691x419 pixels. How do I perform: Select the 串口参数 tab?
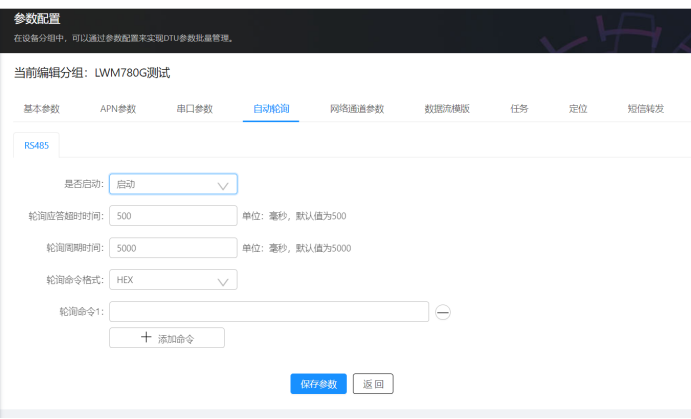(193, 108)
